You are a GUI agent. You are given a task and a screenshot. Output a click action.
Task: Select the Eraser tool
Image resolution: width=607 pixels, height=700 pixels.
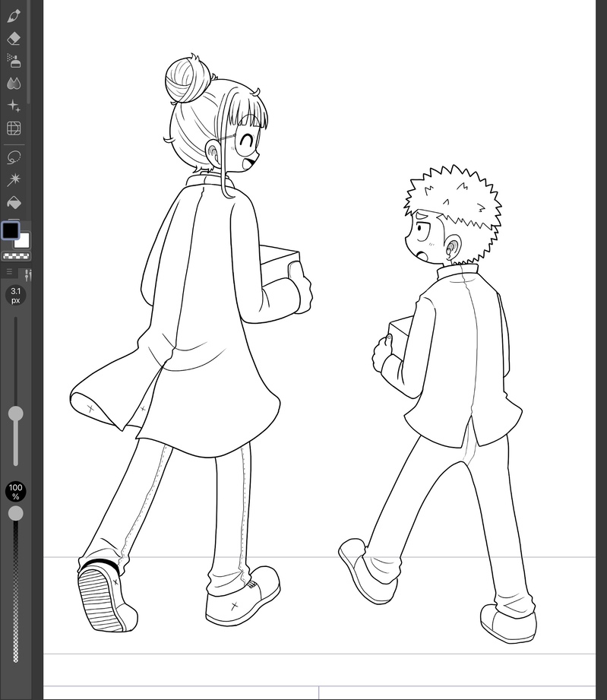click(14, 39)
